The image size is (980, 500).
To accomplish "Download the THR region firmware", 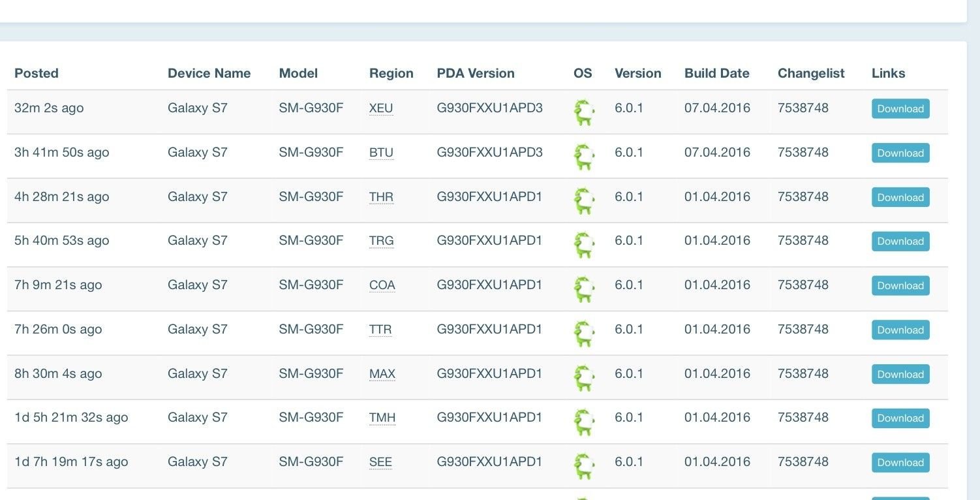I will click(900, 198).
